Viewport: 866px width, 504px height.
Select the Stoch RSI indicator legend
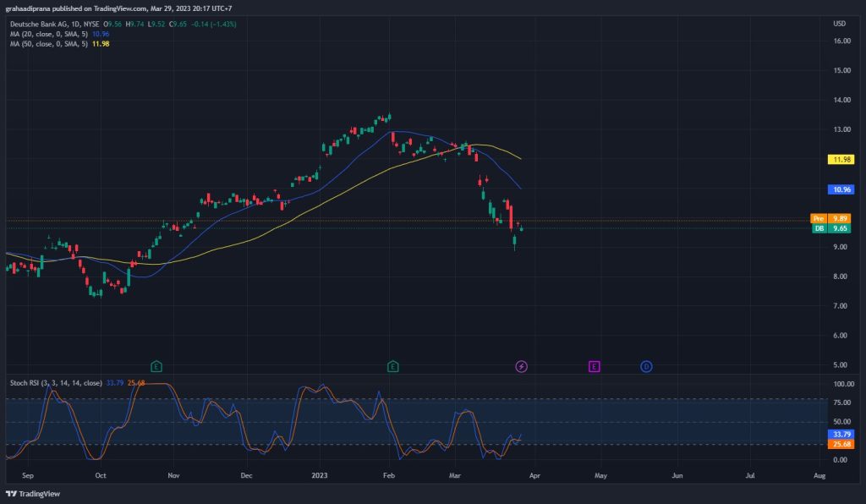pos(56,383)
